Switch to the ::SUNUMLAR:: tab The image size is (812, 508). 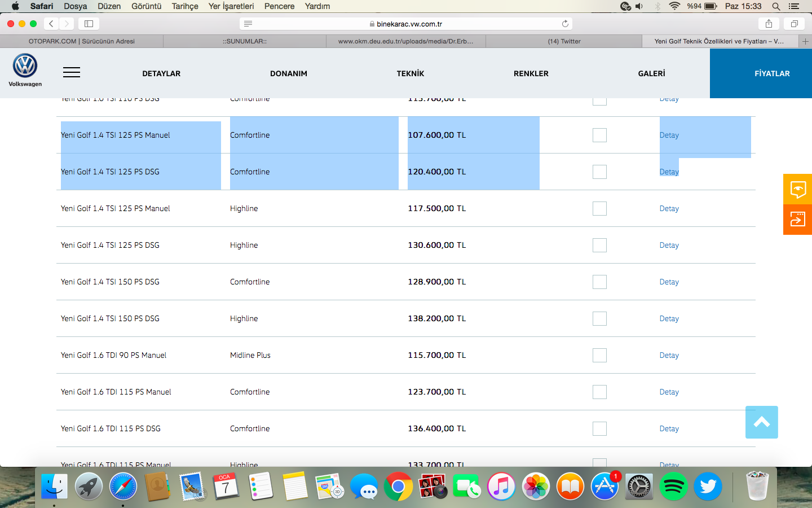[x=245, y=41]
